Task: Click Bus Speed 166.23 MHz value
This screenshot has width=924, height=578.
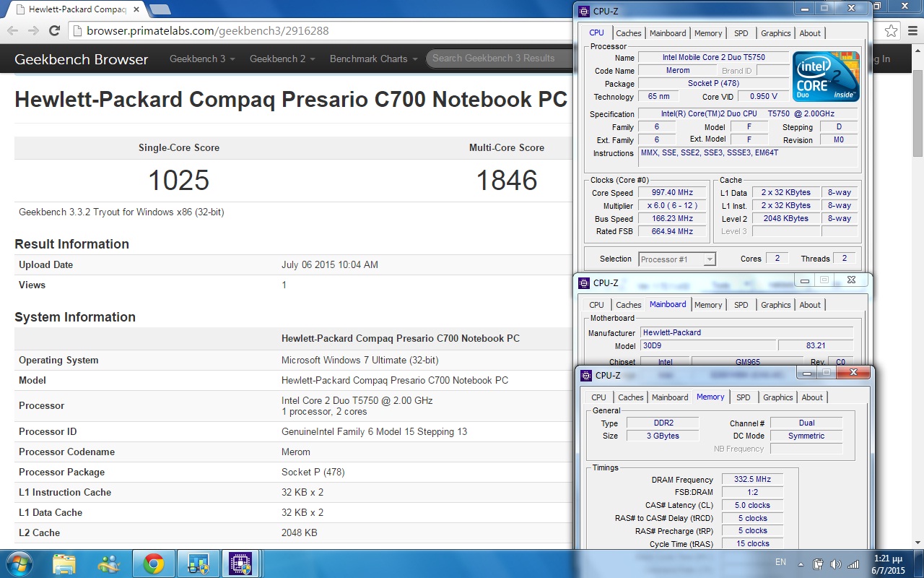Action: click(x=673, y=219)
